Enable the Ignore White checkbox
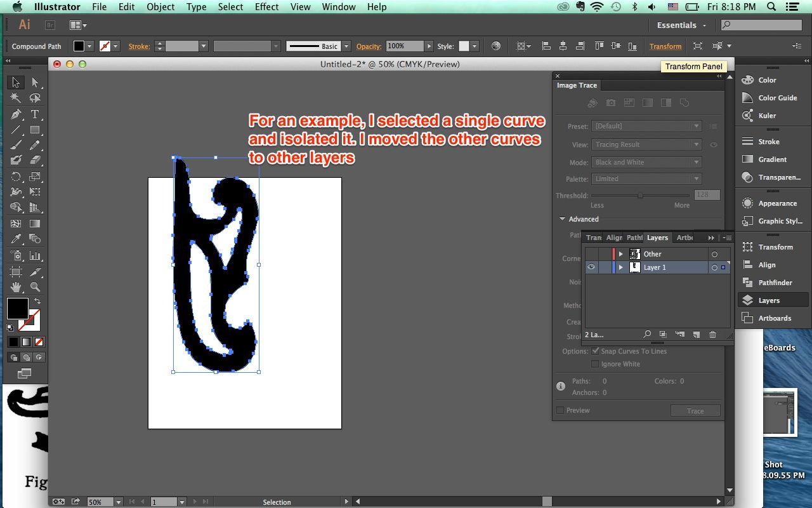The height and width of the screenshot is (508, 812). [595, 364]
